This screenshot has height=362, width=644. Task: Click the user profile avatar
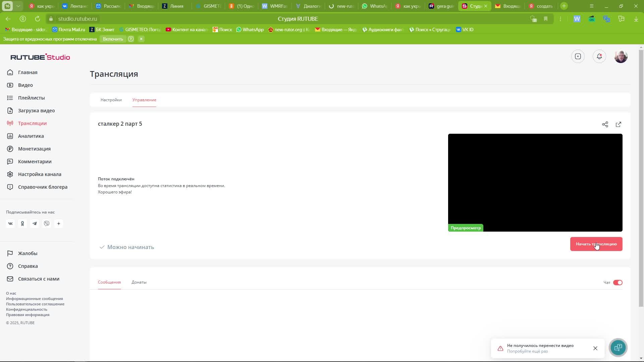point(621,56)
